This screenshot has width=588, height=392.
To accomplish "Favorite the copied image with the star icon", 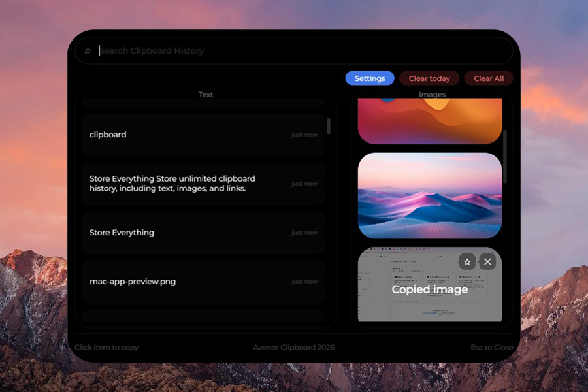I will pyautogui.click(x=467, y=261).
